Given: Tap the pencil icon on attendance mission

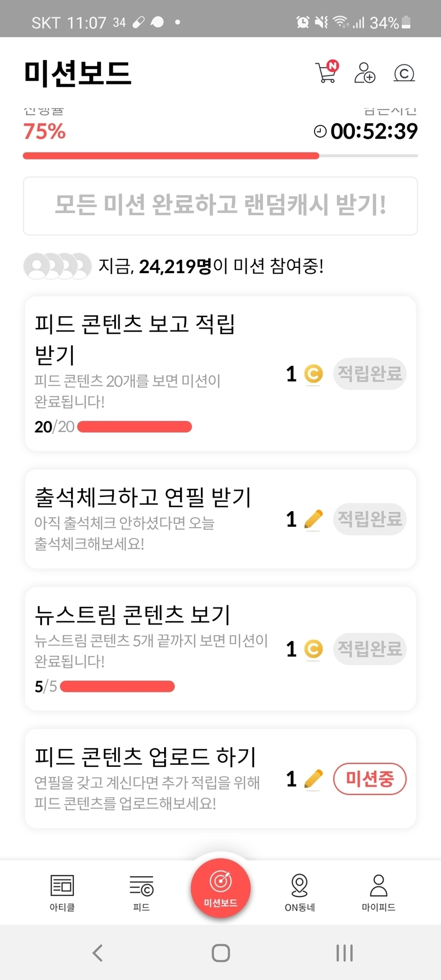Looking at the screenshot, I should [x=313, y=519].
